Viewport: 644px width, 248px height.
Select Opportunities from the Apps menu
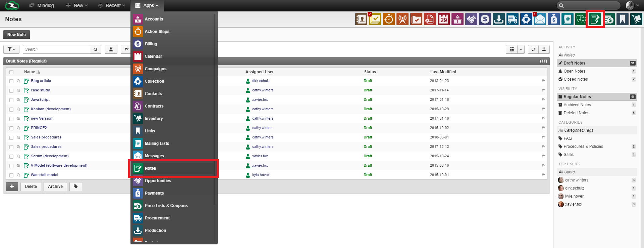point(158,181)
